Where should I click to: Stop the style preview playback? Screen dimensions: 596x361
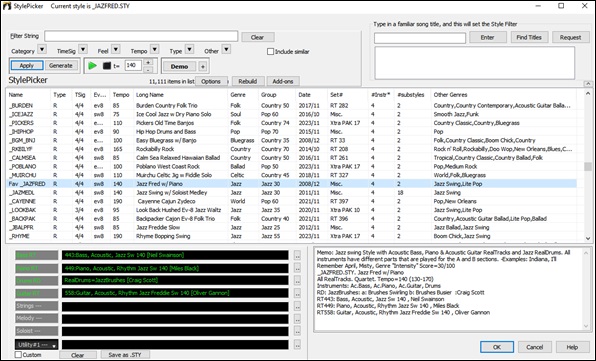pyautogui.click(x=107, y=66)
